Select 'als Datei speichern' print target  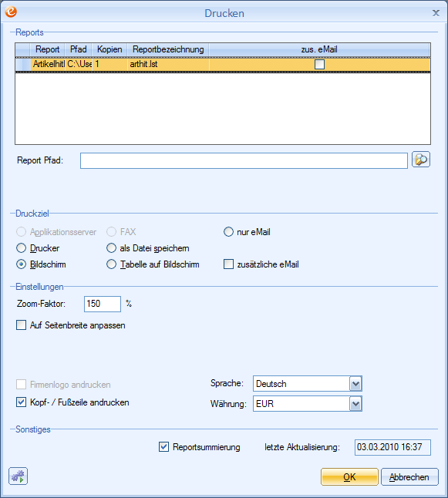pyautogui.click(x=112, y=248)
